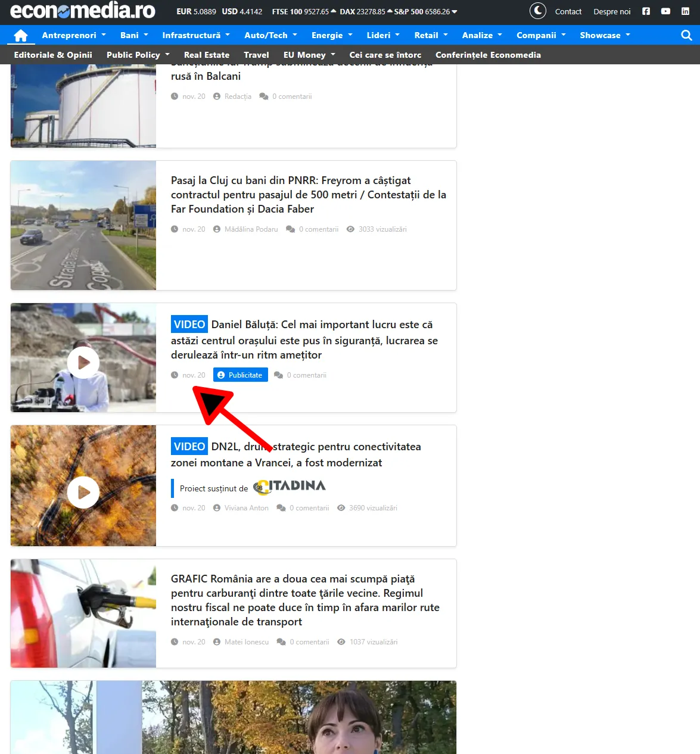Click the fuel pump article thumbnail
This screenshot has width=700, height=754.
[83, 613]
